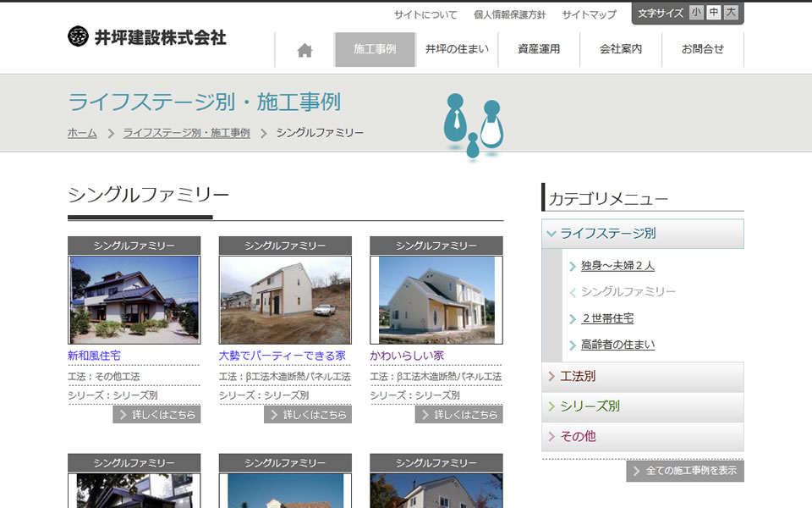Click 詳しくはこちら under 大勢でパーティーできる家
This screenshot has height=508, width=812.
[x=308, y=415]
